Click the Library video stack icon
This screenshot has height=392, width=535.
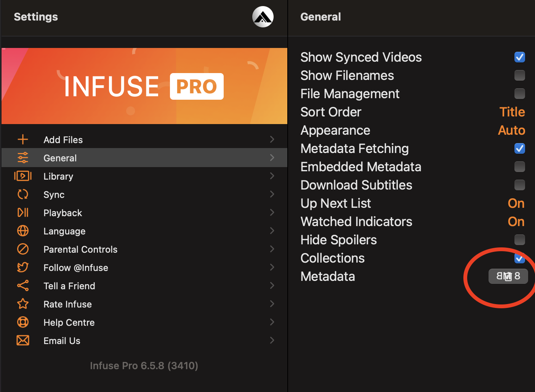point(23,176)
